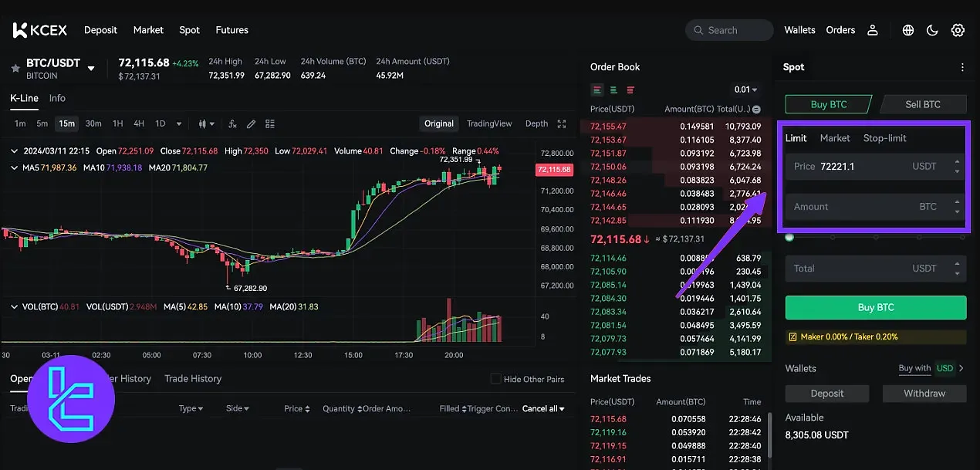The height and width of the screenshot is (470, 980).
Task: Open the drawing pencil tool
Action: click(251, 123)
